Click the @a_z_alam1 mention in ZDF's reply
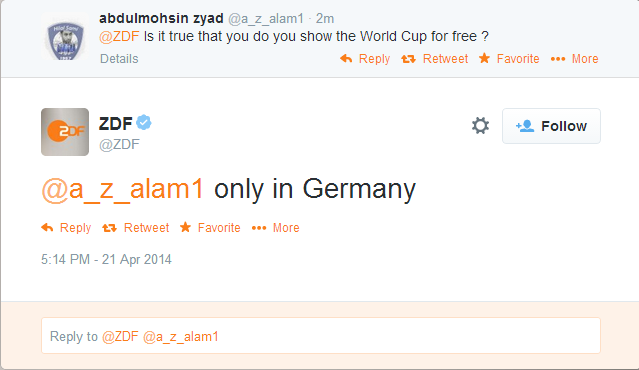639x370 pixels. click(122, 189)
